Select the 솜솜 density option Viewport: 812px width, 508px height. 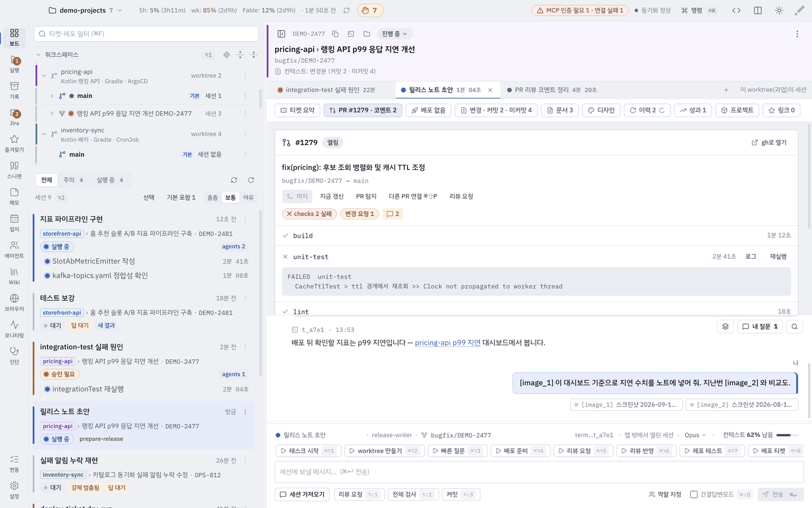pyautogui.click(x=213, y=198)
